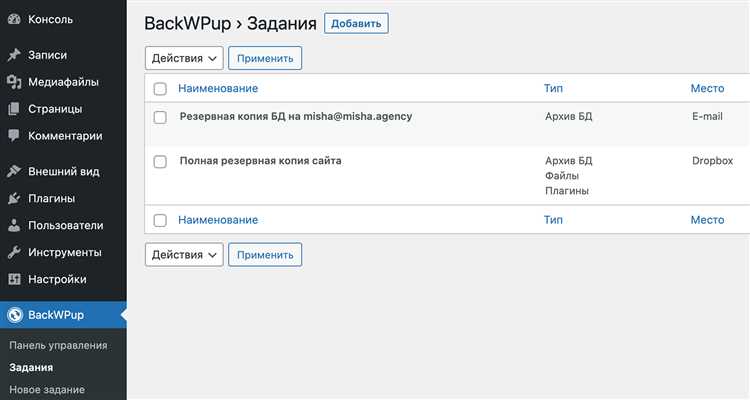This screenshot has width=750, height=400.
Task: Check the Резервная копия БД job checkbox
Action: click(160, 117)
